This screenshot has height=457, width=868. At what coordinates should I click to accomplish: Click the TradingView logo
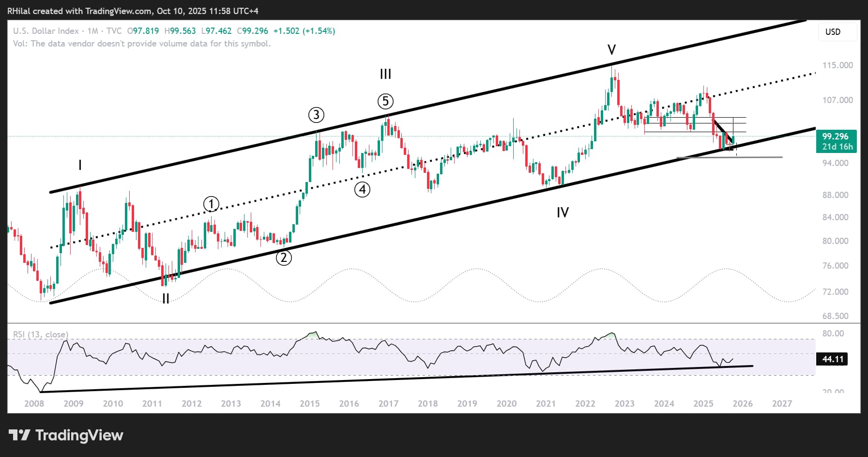point(66,435)
